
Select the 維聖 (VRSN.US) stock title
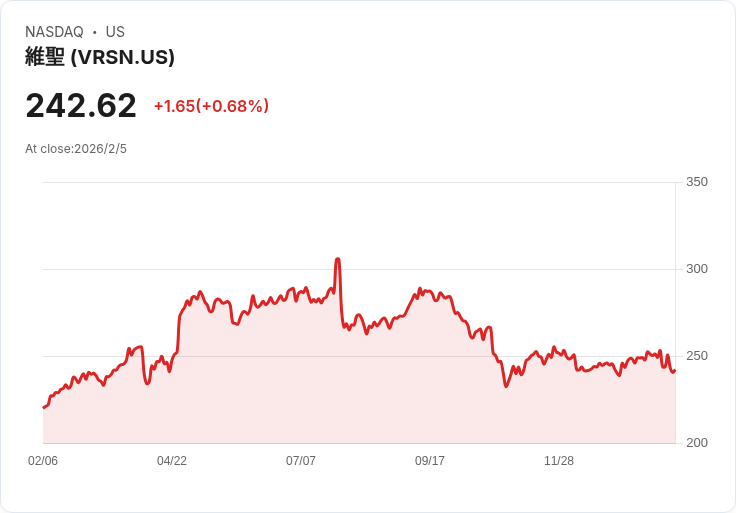[x=100, y=57]
